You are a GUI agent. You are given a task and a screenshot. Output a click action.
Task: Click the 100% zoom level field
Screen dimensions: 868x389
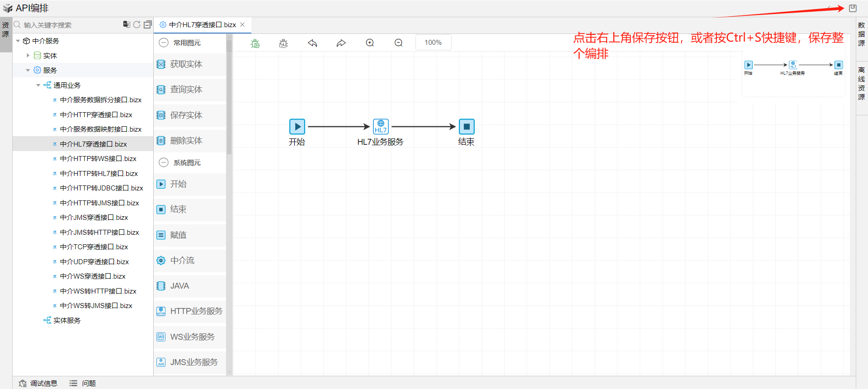tap(433, 43)
